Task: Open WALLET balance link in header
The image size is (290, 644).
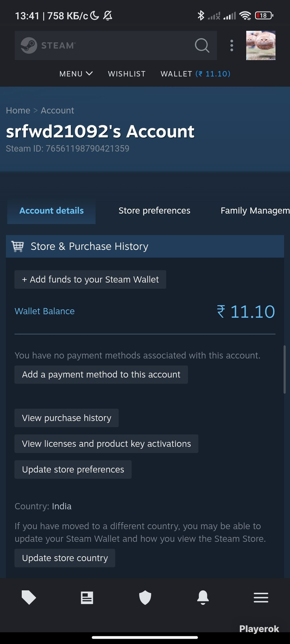Action: point(195,74)
